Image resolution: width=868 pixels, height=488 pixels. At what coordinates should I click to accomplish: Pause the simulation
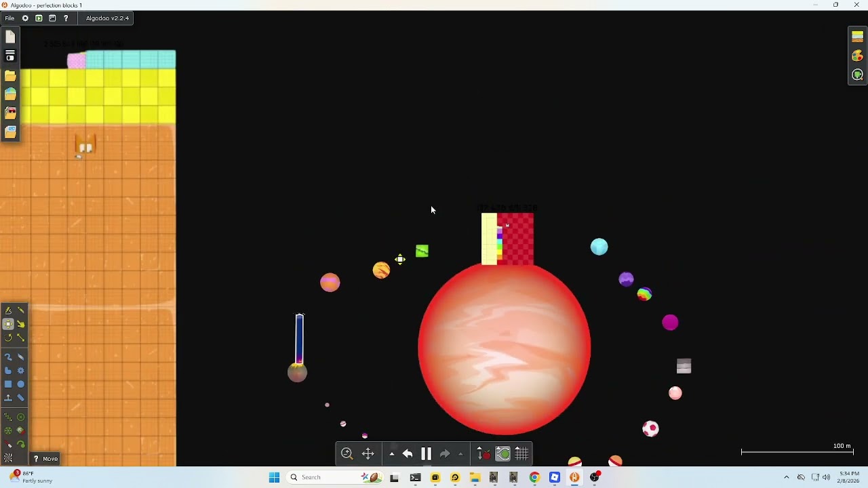click(427, 454)
